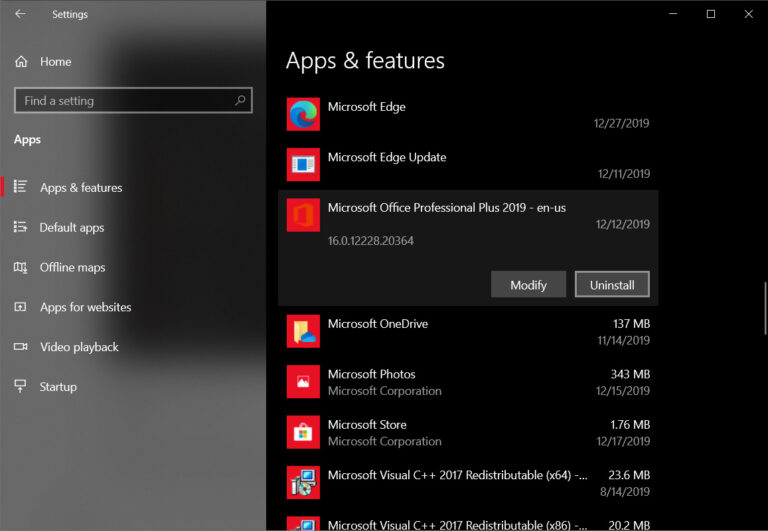Image resolution: width=768 pixels, height=531 pixels.
Task: Click the Modify button for Office
Action: click(528, 285)
